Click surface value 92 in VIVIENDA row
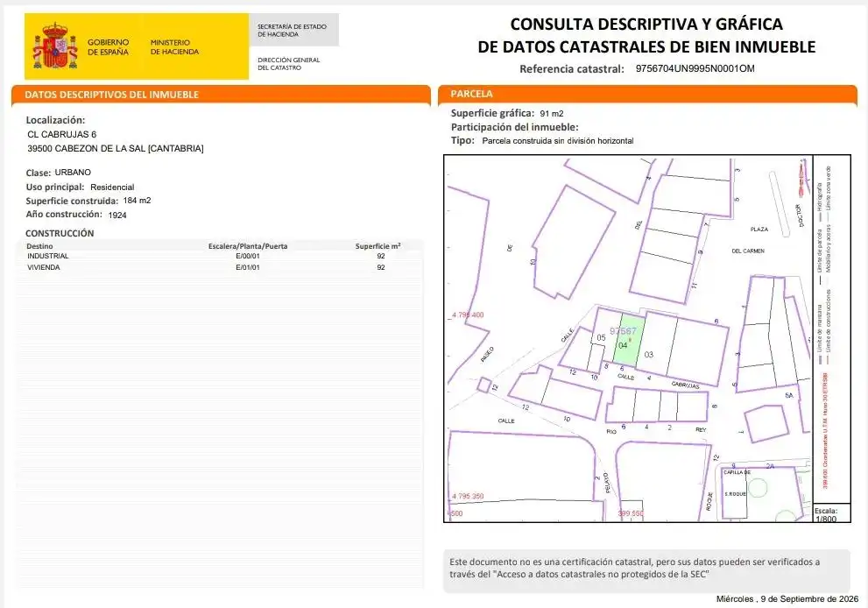This screenshot has height=608, width=868. pos(381,267)
